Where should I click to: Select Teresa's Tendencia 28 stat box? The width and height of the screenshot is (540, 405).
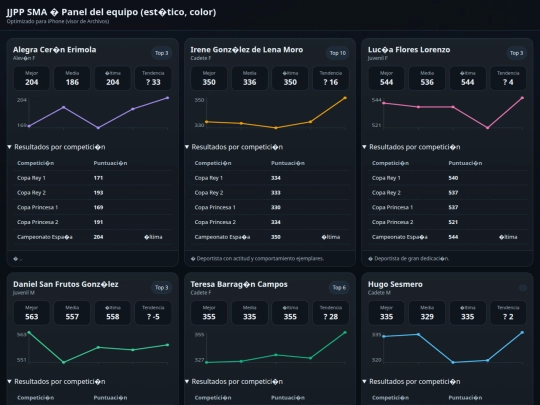[x=331, y=313]
